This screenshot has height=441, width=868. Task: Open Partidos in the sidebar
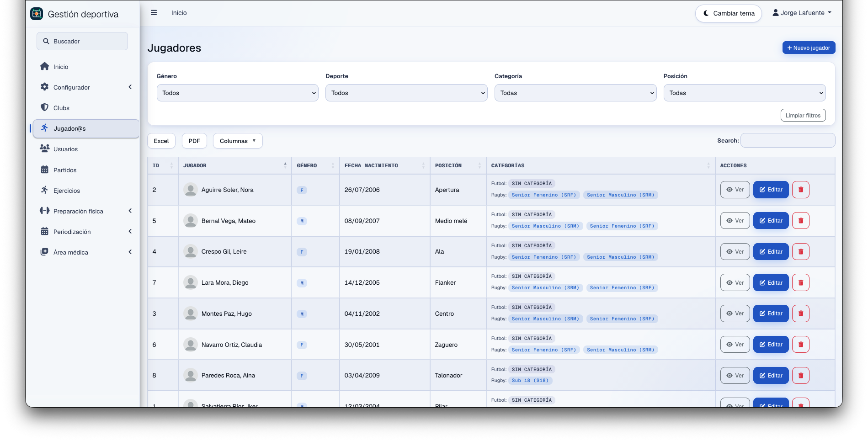coord(86,170)
